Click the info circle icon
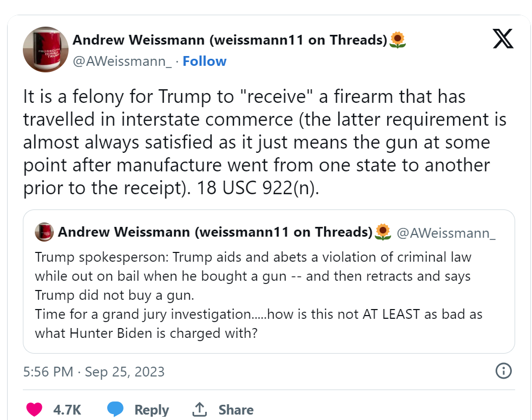This screenshot has height=420, width=532. [504, 372]
